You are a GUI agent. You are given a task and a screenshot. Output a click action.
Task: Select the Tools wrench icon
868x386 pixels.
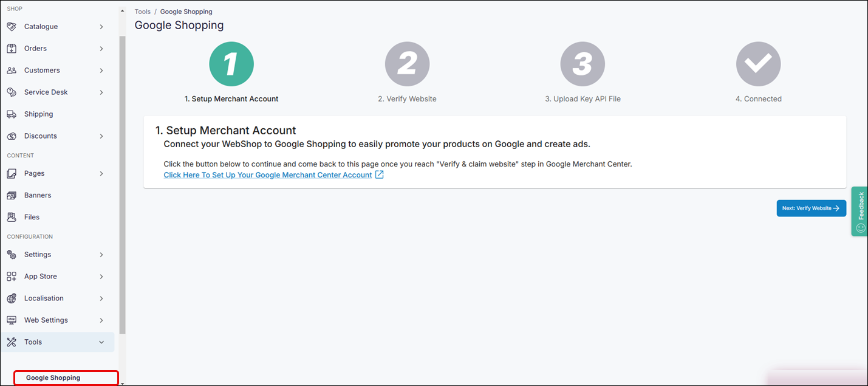(11, 342)
